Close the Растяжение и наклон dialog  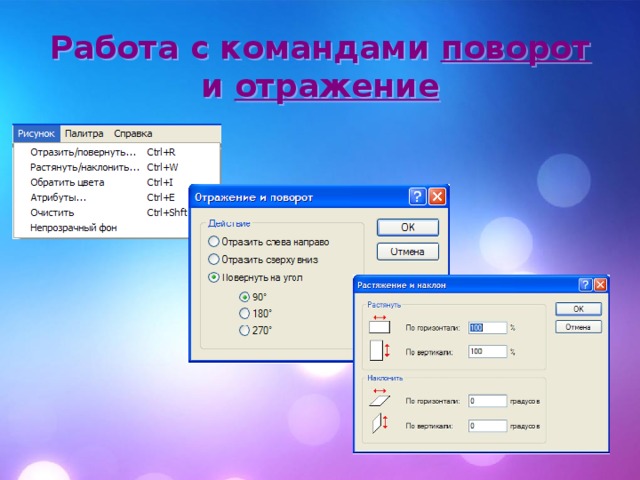600,285
